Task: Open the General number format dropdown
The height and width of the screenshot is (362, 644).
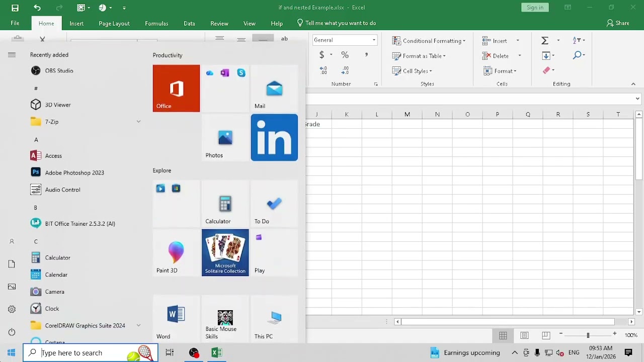Action: tap(374, 40)
